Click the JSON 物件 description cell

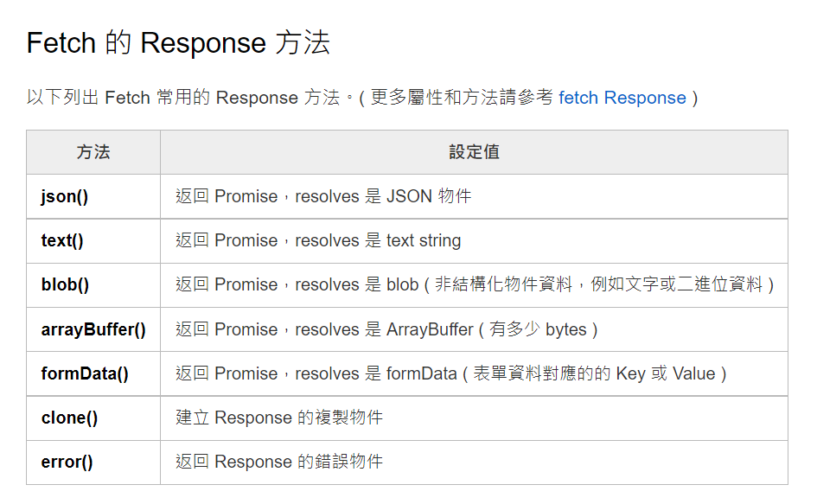tap(474, 196)
